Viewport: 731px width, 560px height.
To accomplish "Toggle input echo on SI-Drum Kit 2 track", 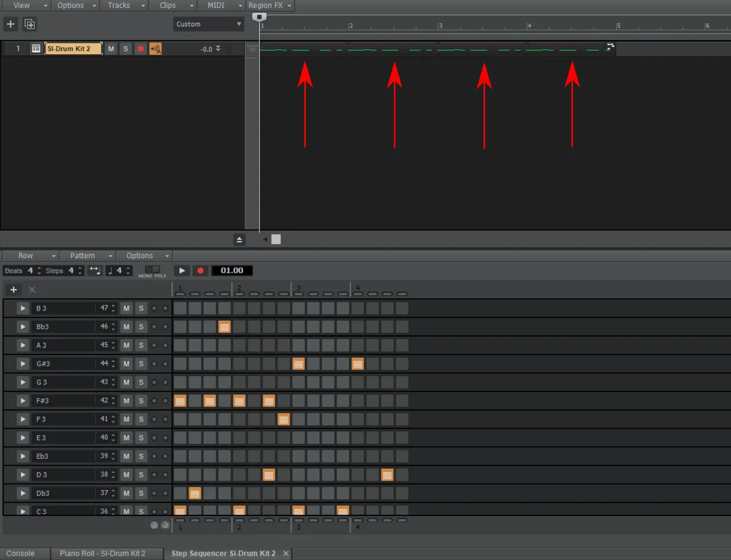I will 155,49.
